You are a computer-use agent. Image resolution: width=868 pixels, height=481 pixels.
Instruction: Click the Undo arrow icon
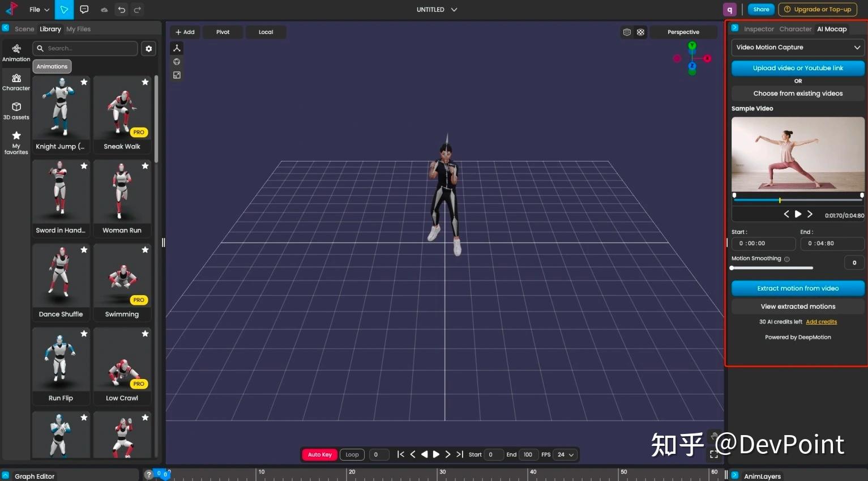(121, 9)
